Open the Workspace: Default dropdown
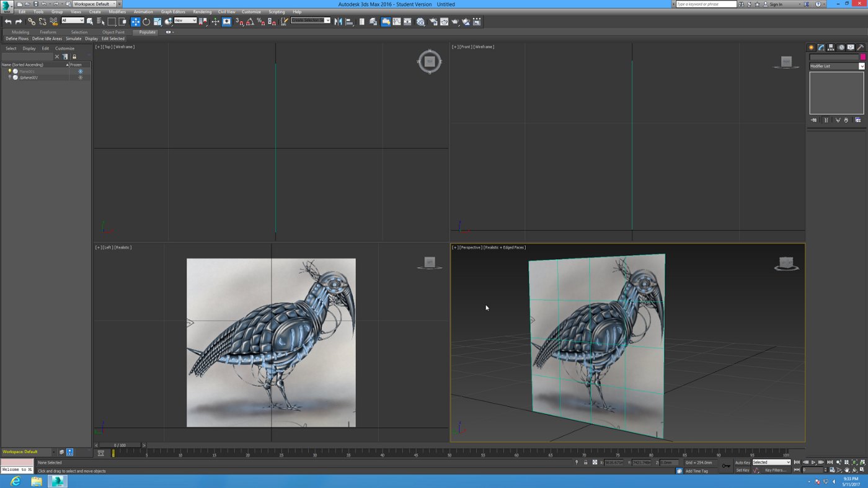 [94, 4]
